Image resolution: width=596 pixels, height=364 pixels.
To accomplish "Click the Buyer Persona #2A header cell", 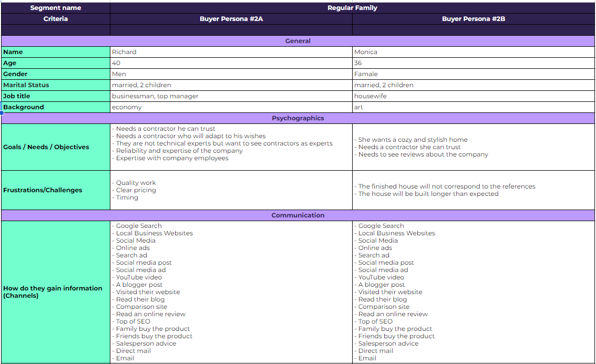I will [231, 19].
